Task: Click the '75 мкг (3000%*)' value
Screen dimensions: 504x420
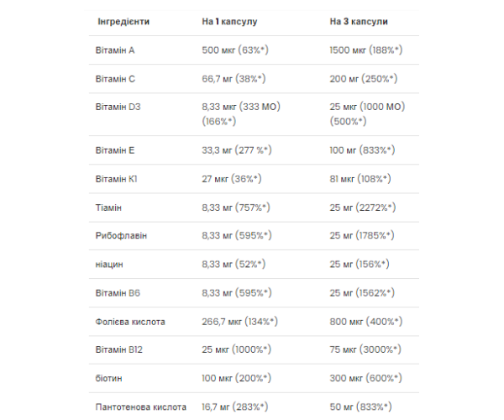Action: (365, 349)
